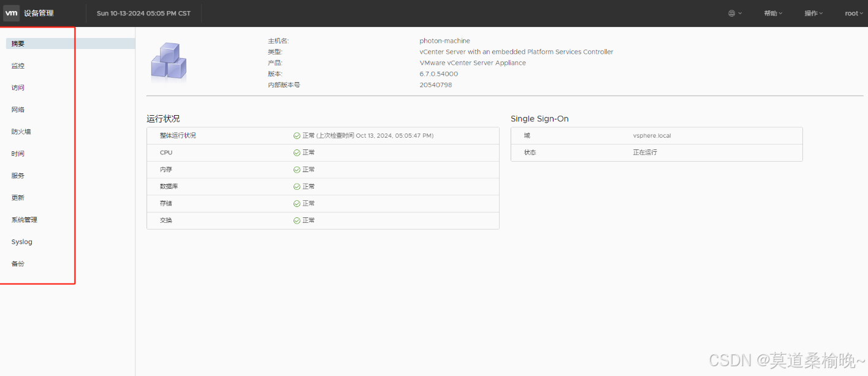Click build number 20540798
This screenshot has width=868, height=376.
tap(435, 85)
